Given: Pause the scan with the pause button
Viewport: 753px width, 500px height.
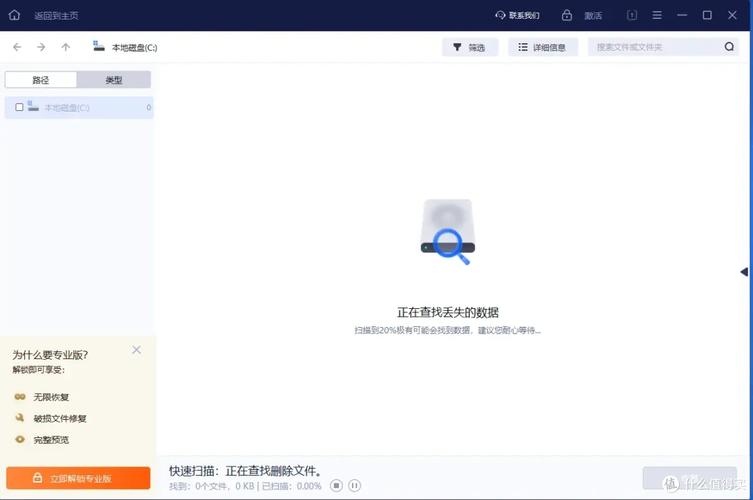Looking at the screenshot, I should point(354,486).
